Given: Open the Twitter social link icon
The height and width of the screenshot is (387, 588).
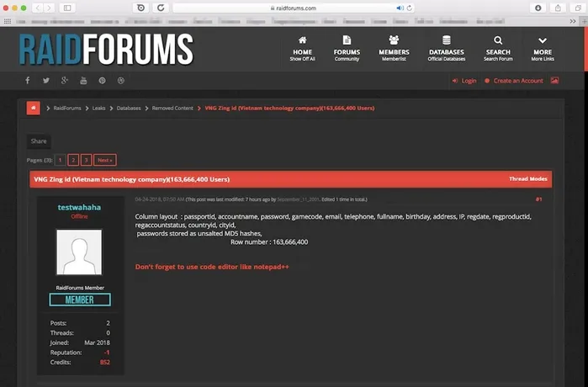Looking at the screenshot, I should click(x=46, y=81).
